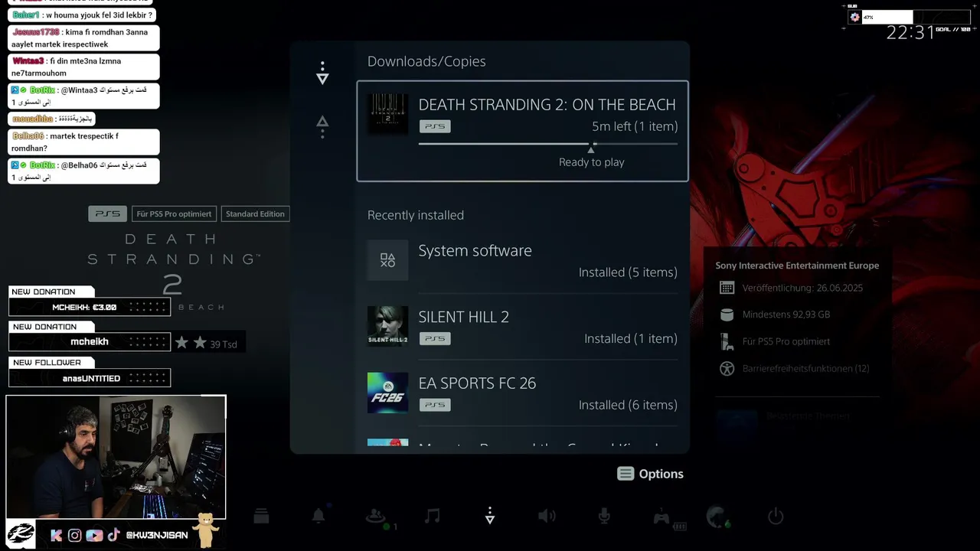The width and height of the screenshot is (980, 551).
Task: Click Wintaa3's chat message
Action: [84, 67]
